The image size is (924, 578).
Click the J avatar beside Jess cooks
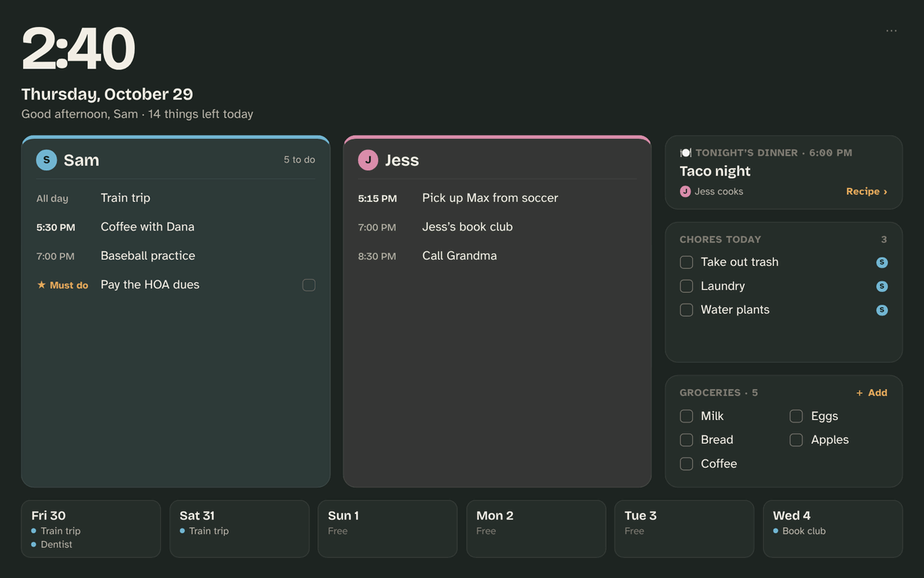[685, 191]
